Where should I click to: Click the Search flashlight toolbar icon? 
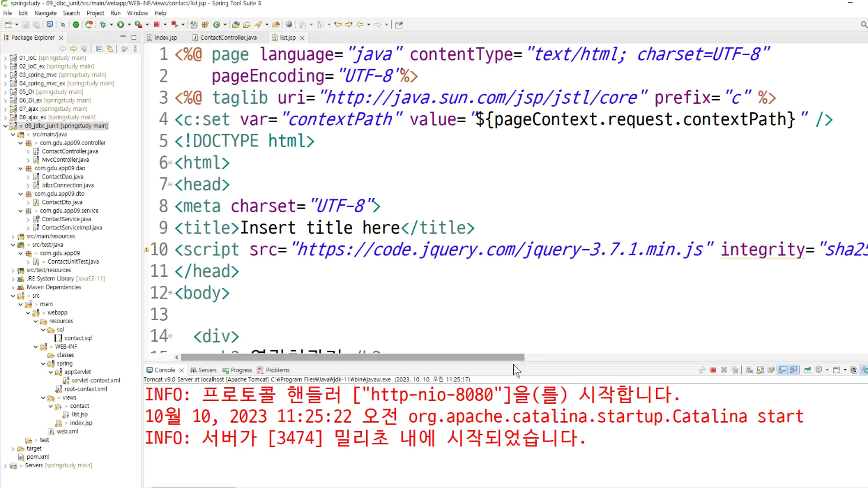pyautogui.click(x=258, y=25)
